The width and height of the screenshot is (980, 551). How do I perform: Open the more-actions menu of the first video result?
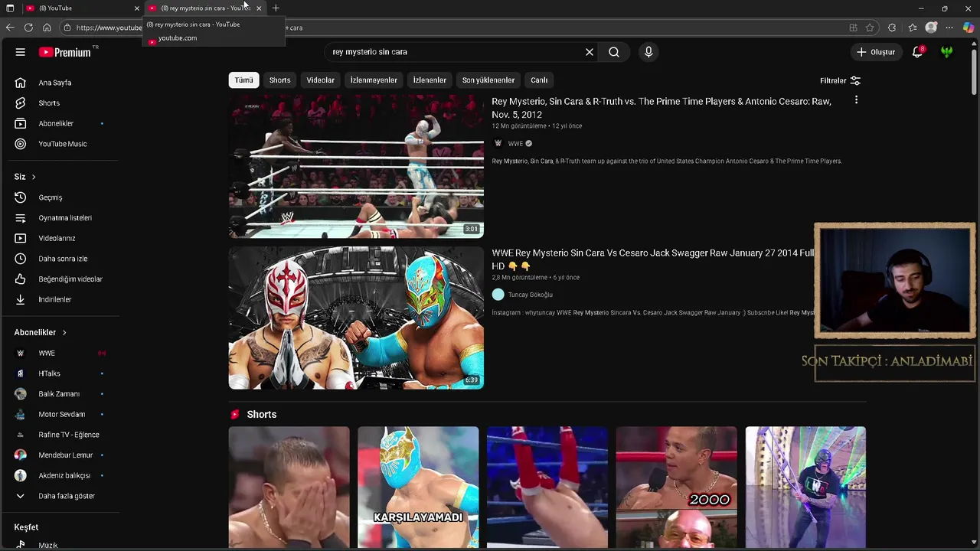click(856, 100)
